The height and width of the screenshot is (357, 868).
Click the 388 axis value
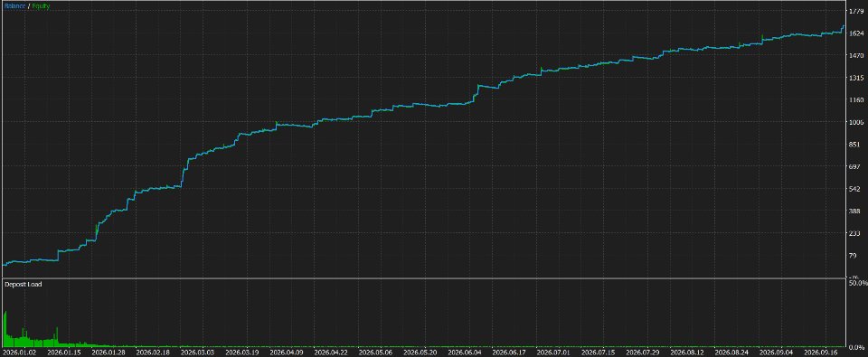coord(854,211)
